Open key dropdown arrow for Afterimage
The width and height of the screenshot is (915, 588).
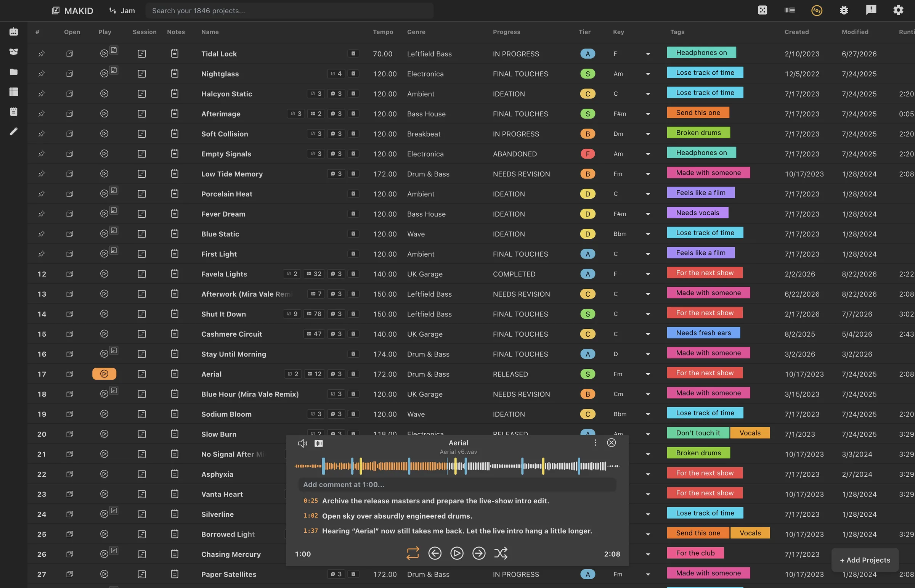pos(648,114)
